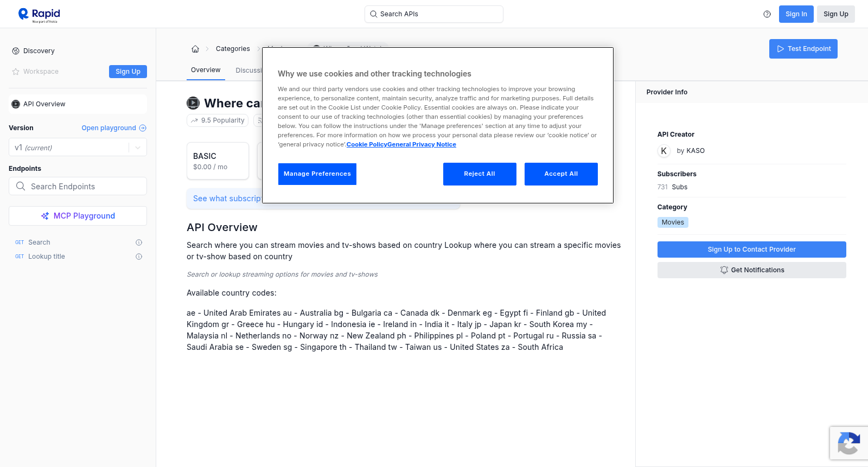Click the Workspace star icon
Viewport: 868px width, 467px height.
pos(16,72)
